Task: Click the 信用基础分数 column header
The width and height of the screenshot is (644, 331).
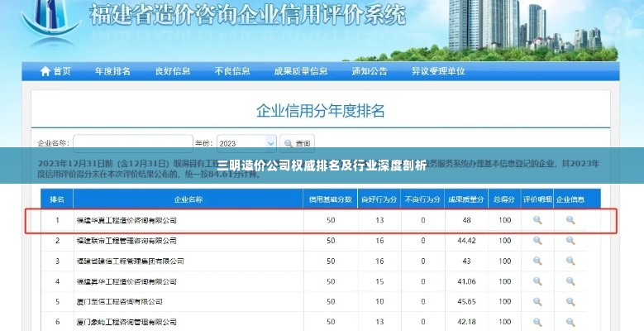Action: 331,199
